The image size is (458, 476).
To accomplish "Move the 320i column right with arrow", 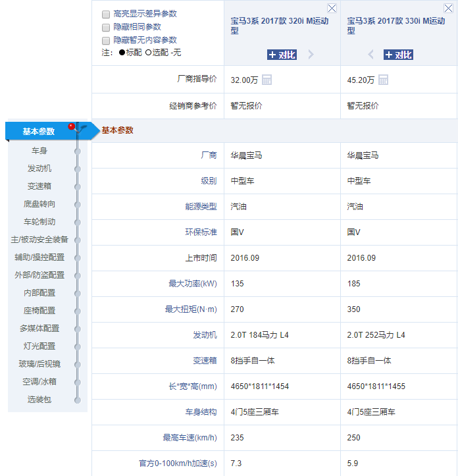I will 311,55.
